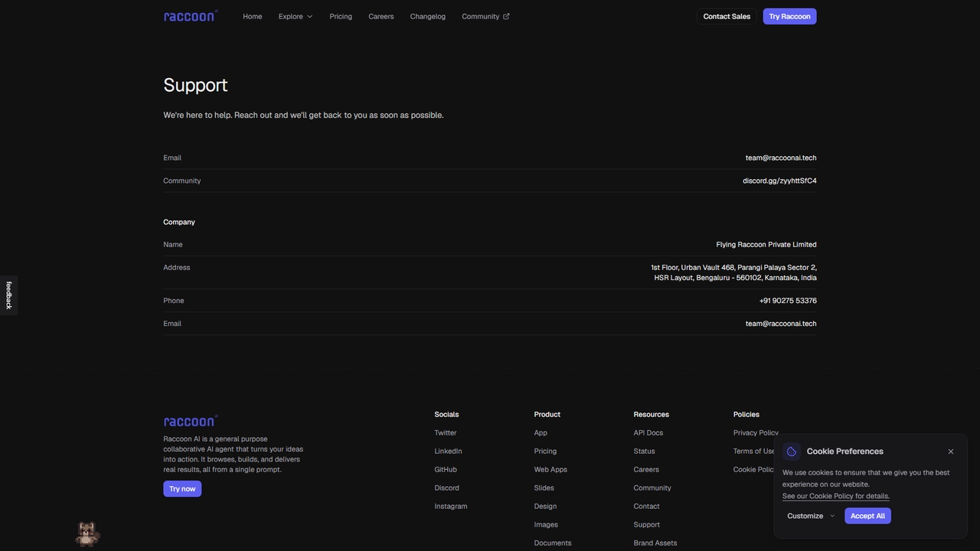The image size is (980, 551).
Task: Expand the Customize cookie options
Action: 811,516
